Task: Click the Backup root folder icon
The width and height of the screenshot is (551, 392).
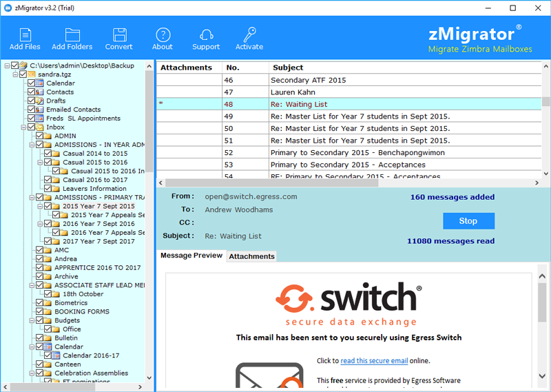Action: [23, 65]
